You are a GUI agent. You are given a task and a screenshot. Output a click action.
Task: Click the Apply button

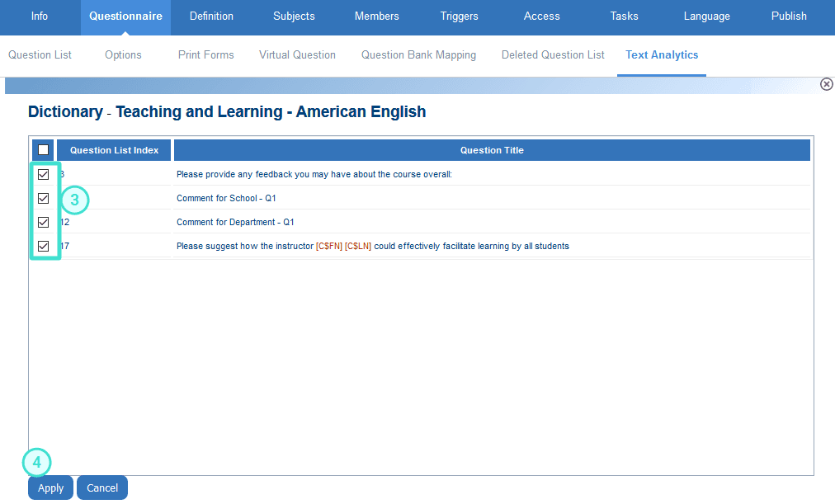tap(50, 488)
